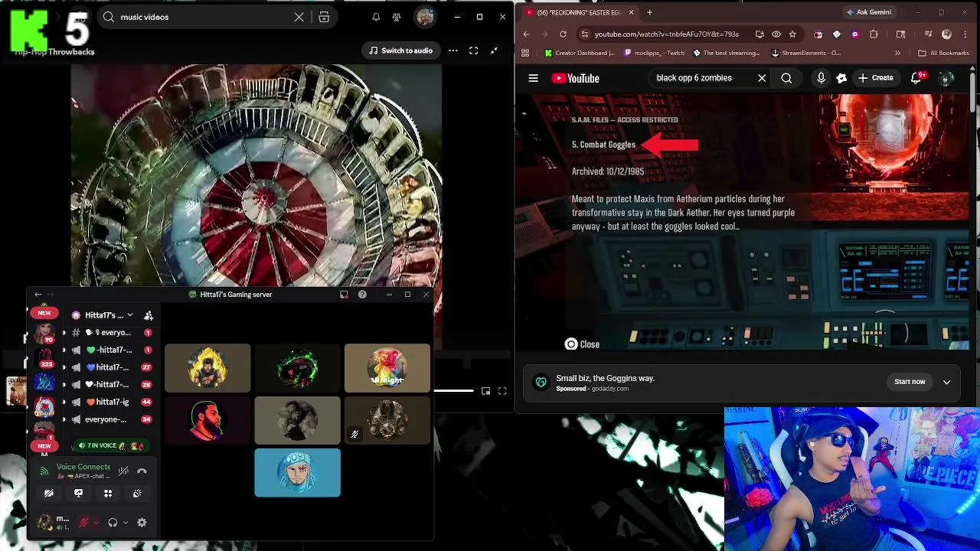
Task: Open the hitta17-ig channel
Action: click(x=112, y=402)
